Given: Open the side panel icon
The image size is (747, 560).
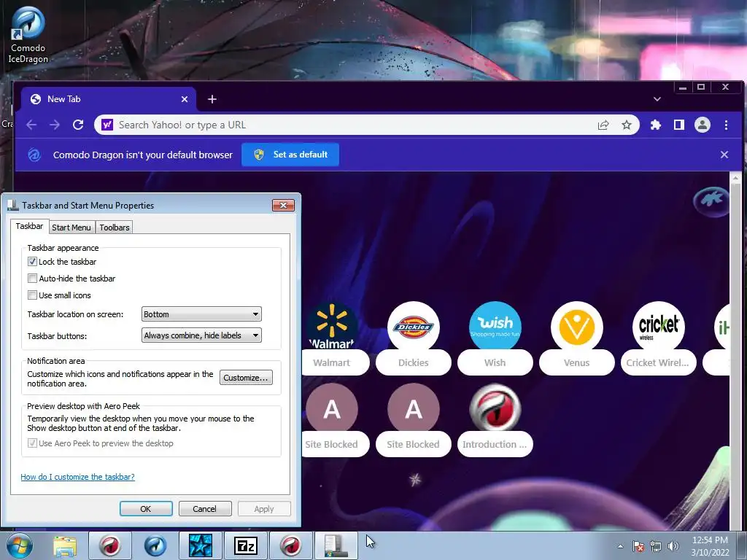Looking at the screenshot, I should (x=679, y=125).
